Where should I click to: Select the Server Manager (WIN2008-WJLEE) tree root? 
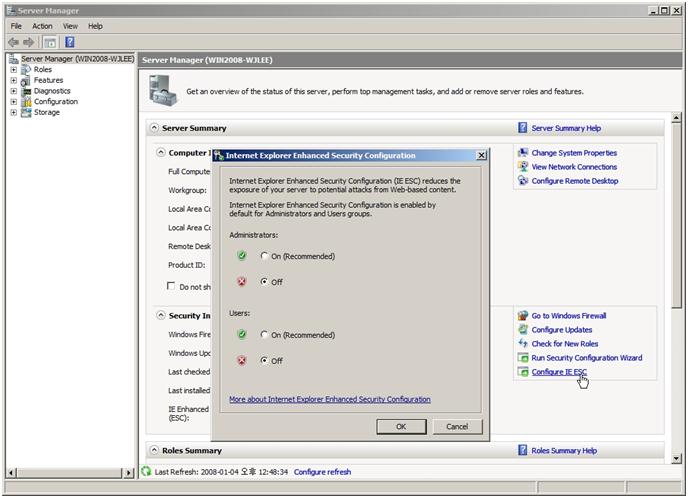pyautogui.click(x=78, y=59)
